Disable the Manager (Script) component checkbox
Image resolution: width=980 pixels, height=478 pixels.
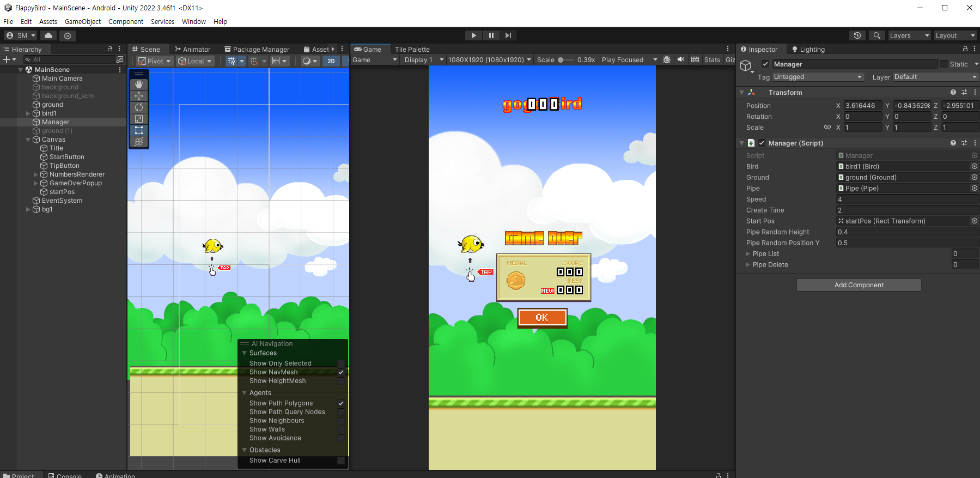tap(762, 143)
